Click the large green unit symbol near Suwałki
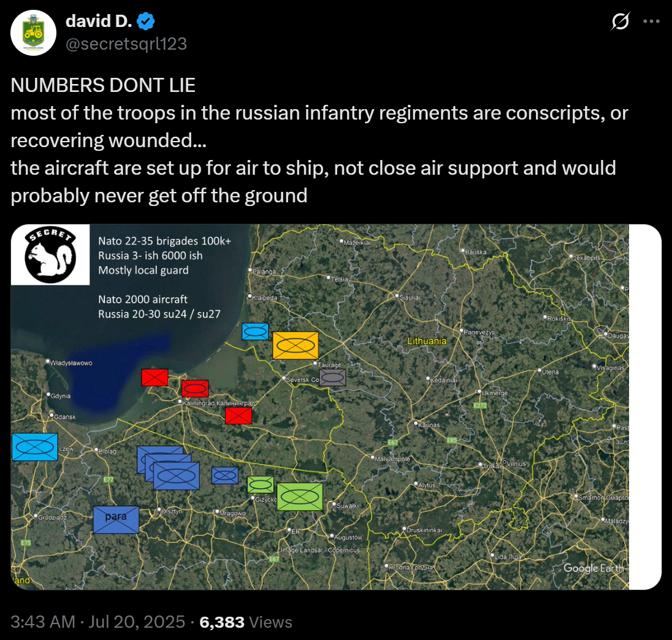 300,497
